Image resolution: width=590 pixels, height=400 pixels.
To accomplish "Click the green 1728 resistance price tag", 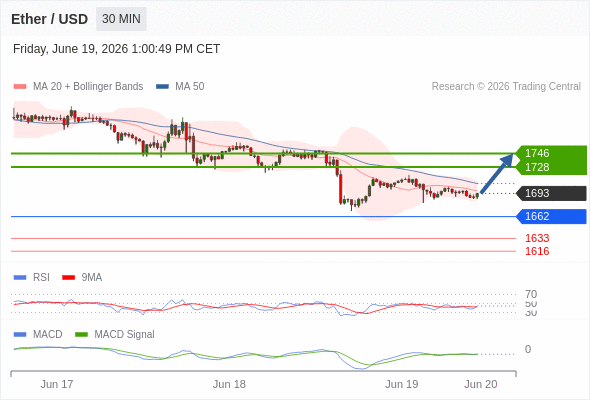I will point(552,167).
